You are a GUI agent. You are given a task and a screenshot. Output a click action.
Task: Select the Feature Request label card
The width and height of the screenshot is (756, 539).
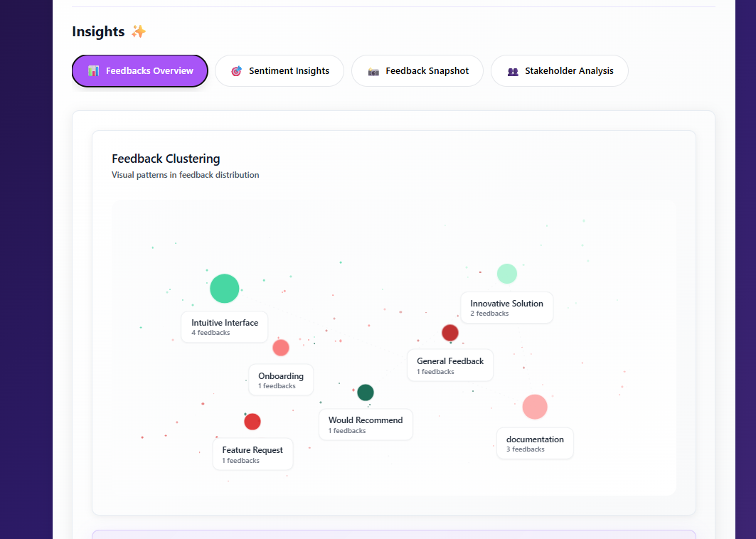coord(252,454)
